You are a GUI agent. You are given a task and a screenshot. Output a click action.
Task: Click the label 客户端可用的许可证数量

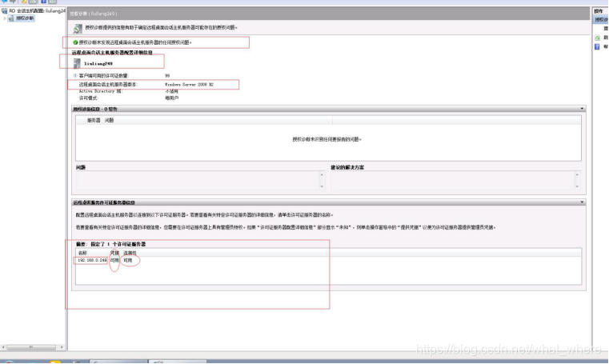(104, 76)
